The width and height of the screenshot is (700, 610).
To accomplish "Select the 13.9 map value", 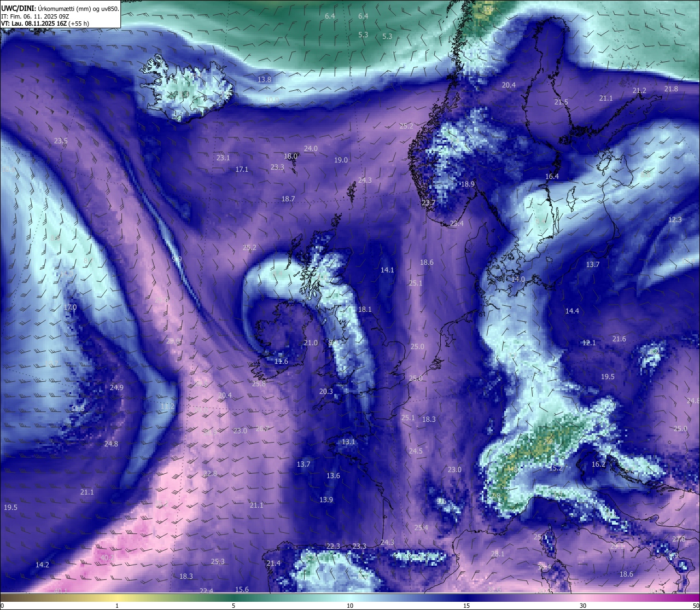I will point(326,499).
